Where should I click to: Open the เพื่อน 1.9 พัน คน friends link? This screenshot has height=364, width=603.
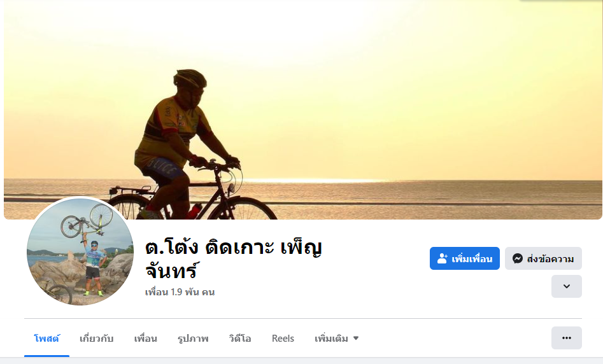point(180,292)
